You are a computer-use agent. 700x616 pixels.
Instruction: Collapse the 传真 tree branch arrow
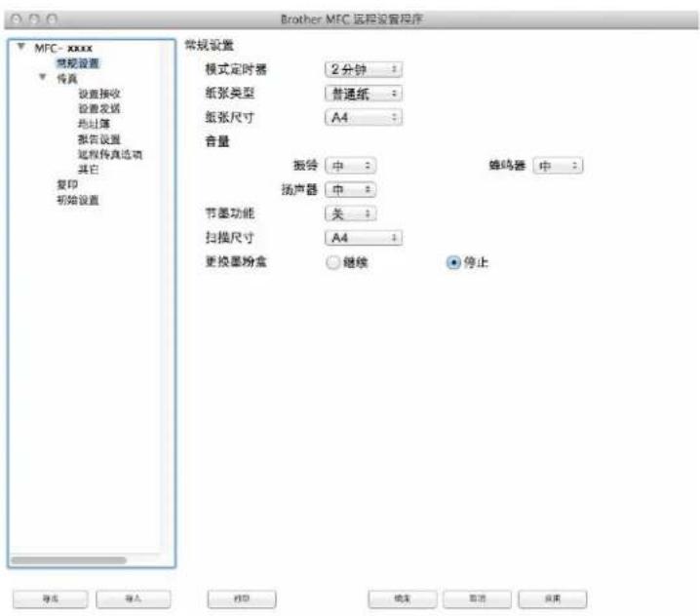tap(43, 77)
